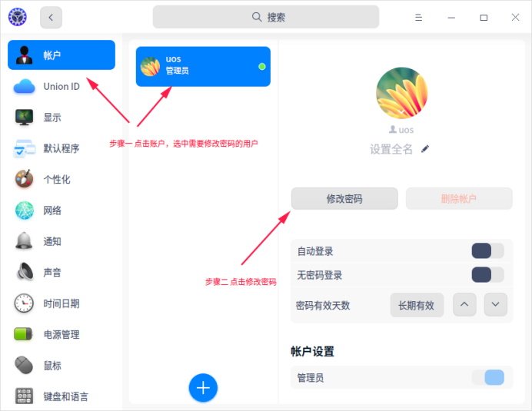The width and height of the screenshot is (532, 411).
Task: Maximize the Control Center window
Action: click(484, 18)
